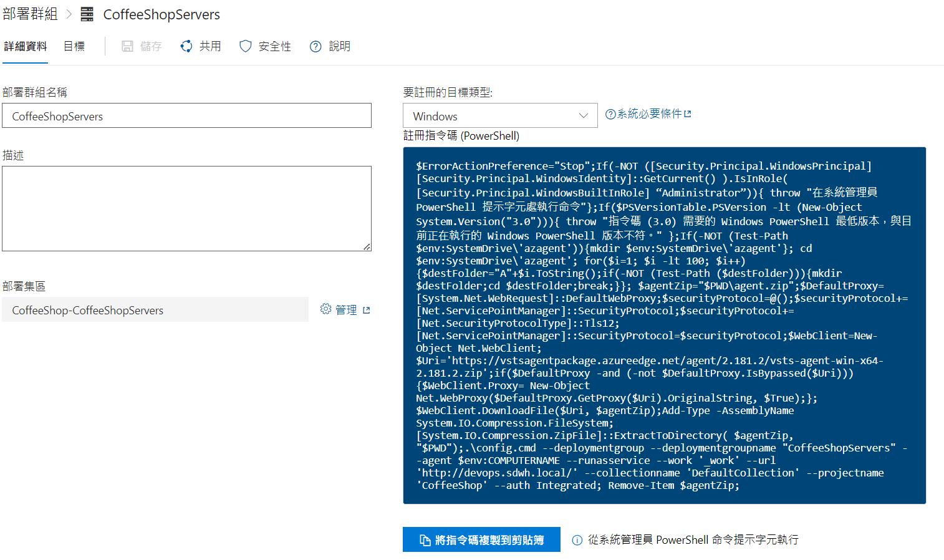Click inside the PowerShell registration script box
The height and width of the screenshot is (560, 944).
(x=664, y=325)
